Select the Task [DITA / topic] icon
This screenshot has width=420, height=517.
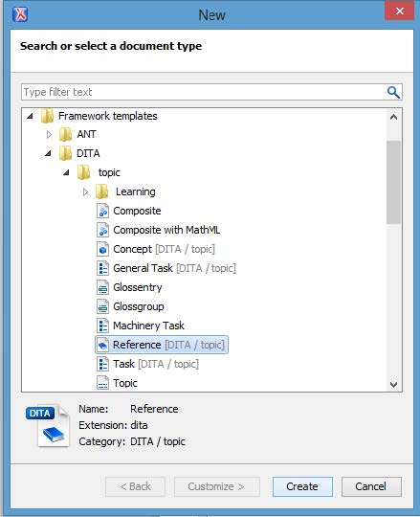(x=102, y=364)
